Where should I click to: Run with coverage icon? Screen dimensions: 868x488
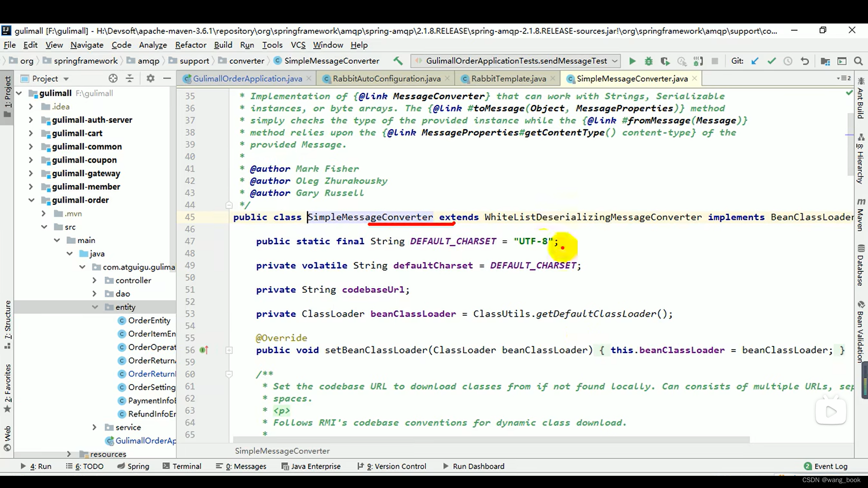coord(665,61)
